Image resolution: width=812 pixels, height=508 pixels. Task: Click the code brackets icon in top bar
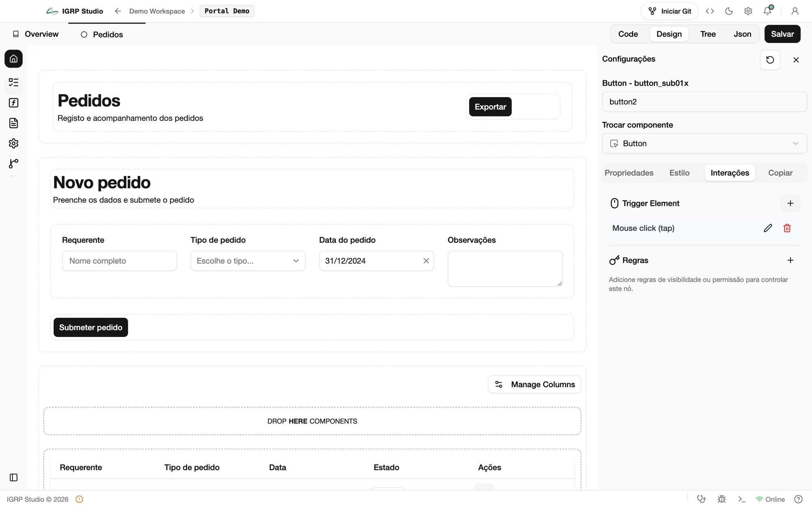point(710,11)
